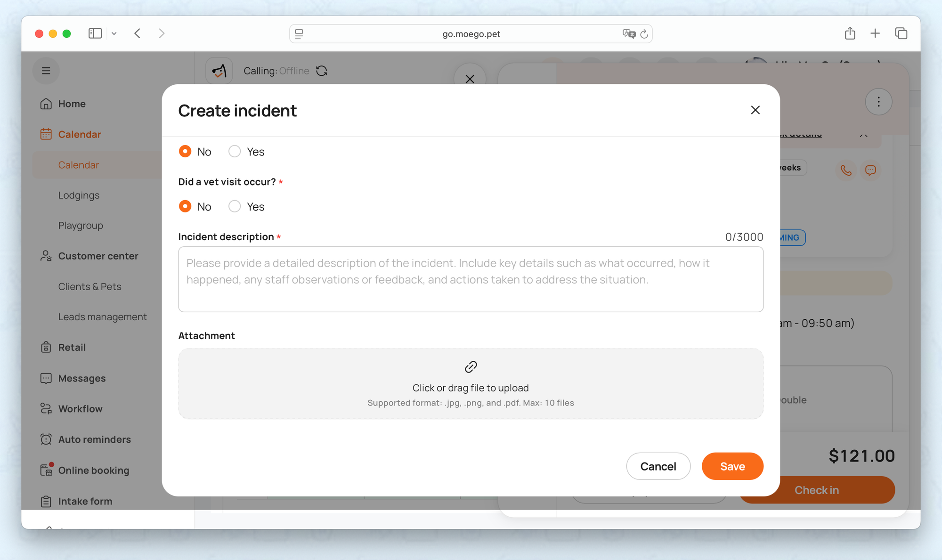Save the incident
942x560 pixels.
(x=732, y=466)
